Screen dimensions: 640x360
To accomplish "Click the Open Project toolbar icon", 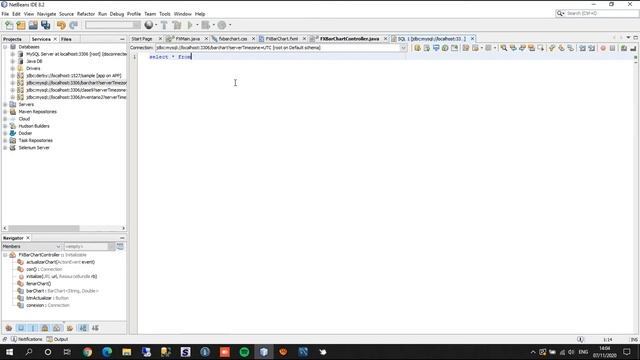I will [x=33, y=25].
